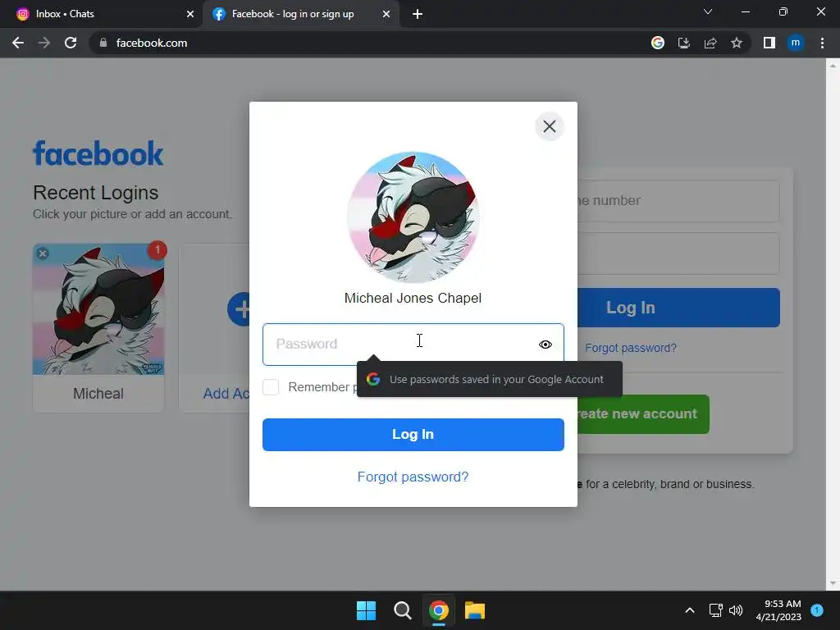
Task: Open Google password manager icon in address bar
Action: click(x=658, y=43)
